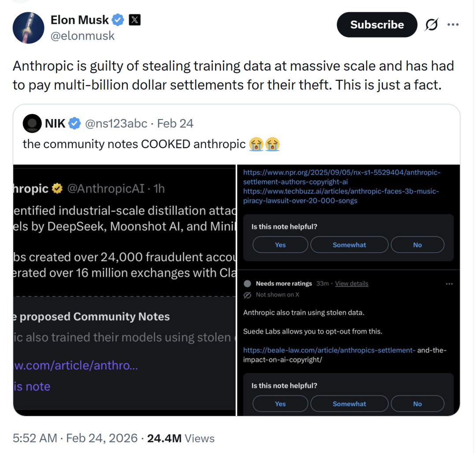Click the X affiliation badge icon
This screenshot has width=476, height=453.
pyautogui.click(x=134, y=20)
